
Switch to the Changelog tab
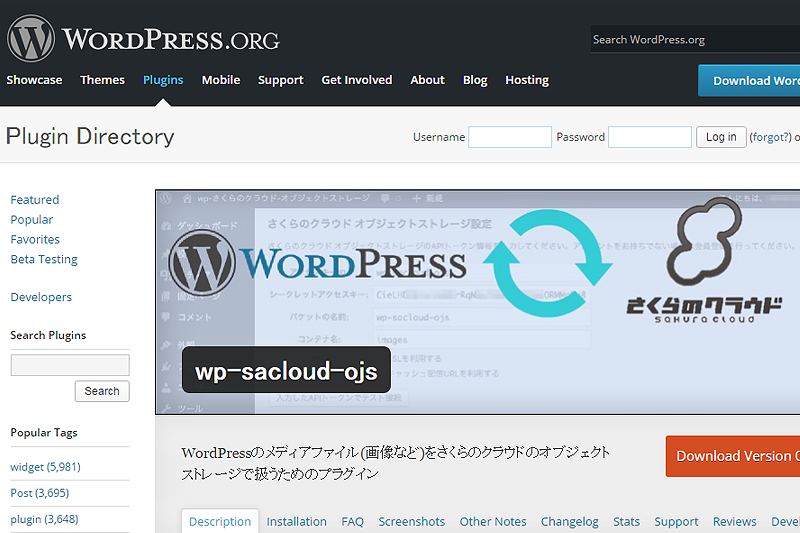570,522
